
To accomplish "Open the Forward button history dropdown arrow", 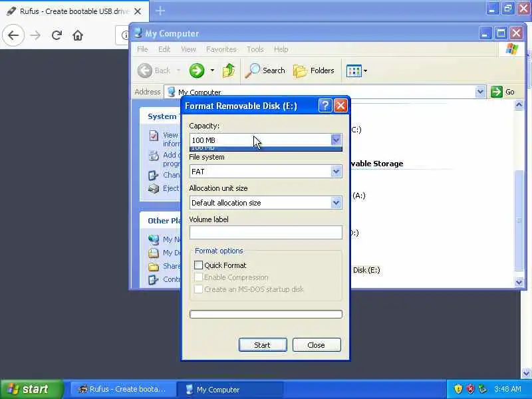I will click(212, 70).
